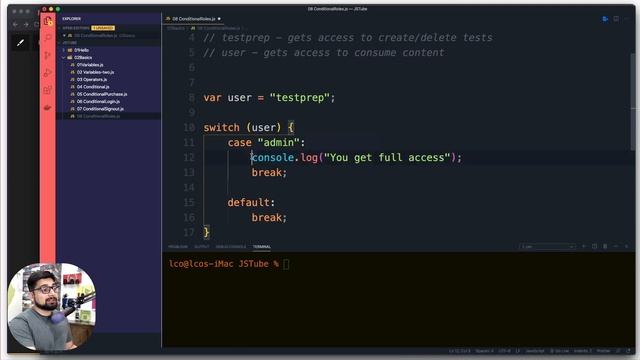The image size is (640, 360).
Task: Click the run code icon at editor top right
Action: click(x=605, y=19)
